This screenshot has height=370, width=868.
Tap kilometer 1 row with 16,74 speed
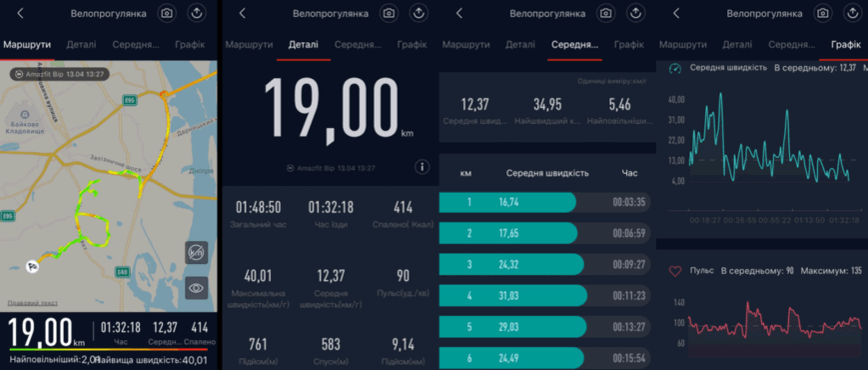(544, 202)
